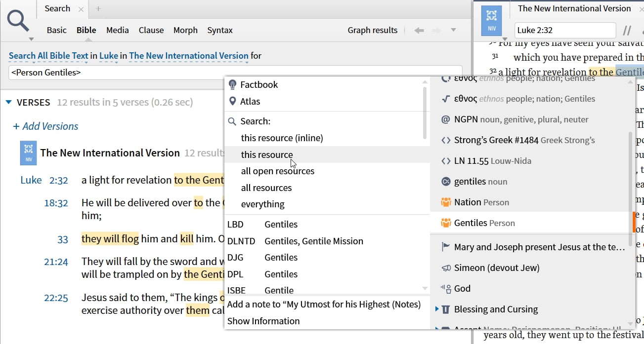Open the history dropdown arrow next to navigation arrows

(453, 31)
